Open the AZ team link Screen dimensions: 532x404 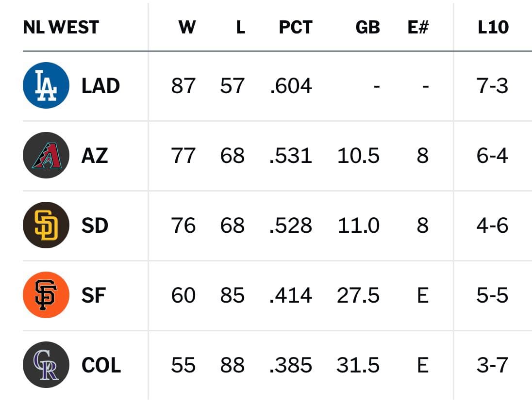[95, 156]
